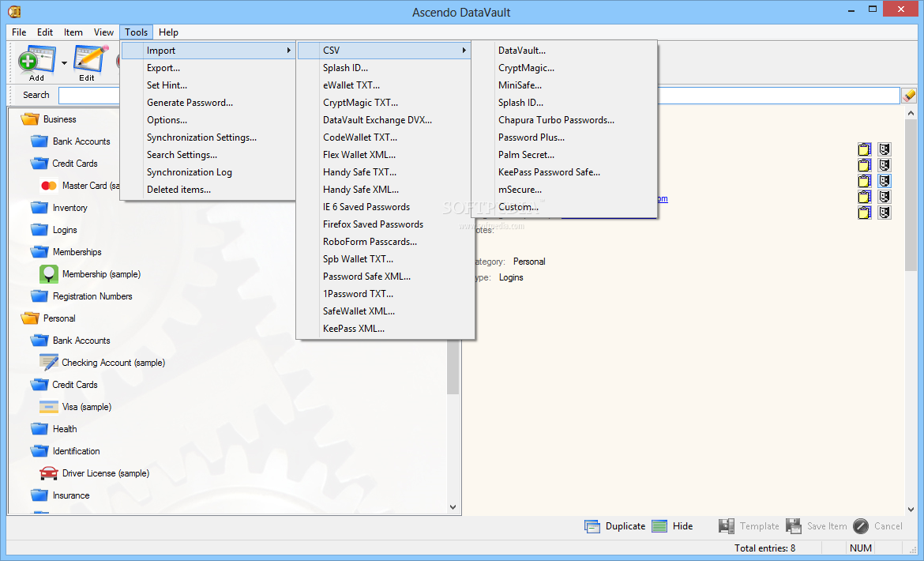Screen dimensions: 924x561
Task: Expand the CSV import submenu
Action: [385, 51]
